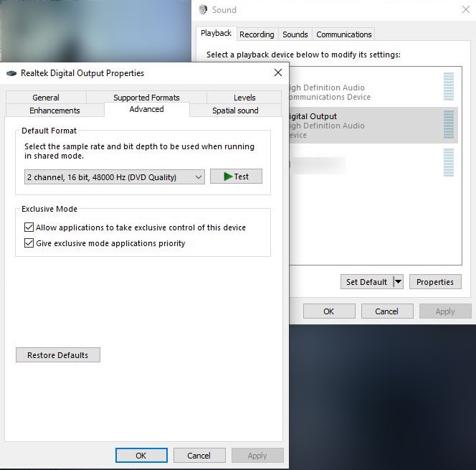Expand the Set Default dropdown arrow
The height and width of the screenshot is (470, 476).
point(398,281)
